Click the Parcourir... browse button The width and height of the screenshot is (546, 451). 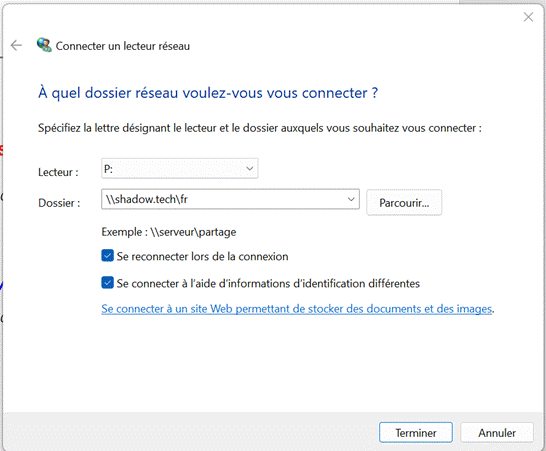click(404, 203)
